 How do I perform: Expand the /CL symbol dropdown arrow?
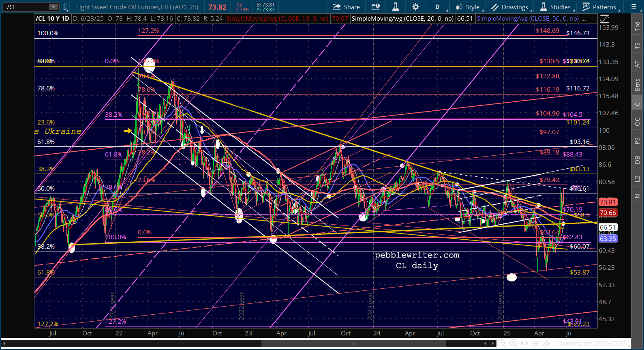tap(53, 7)
